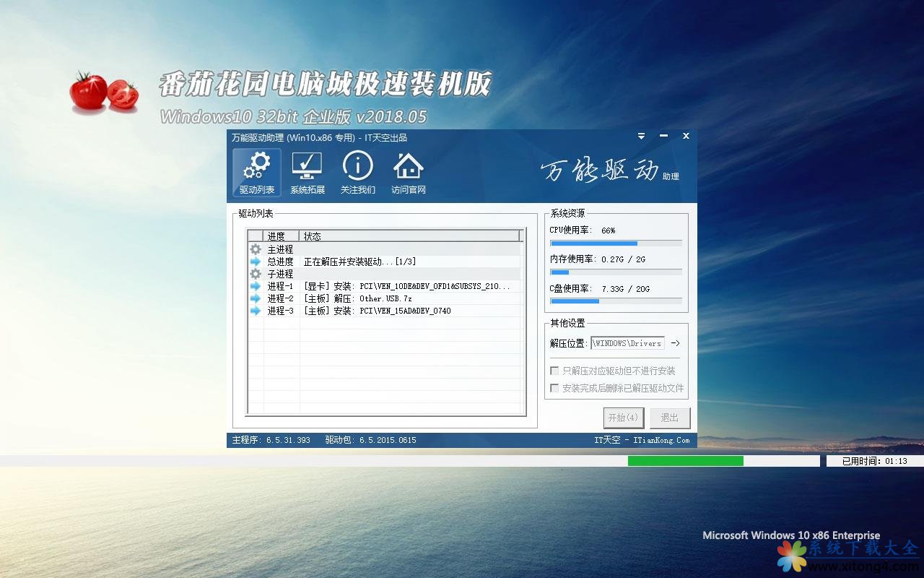Click the gear icon beside 主进程
This screenshot has width=924, height=578.
click(256, 249)
